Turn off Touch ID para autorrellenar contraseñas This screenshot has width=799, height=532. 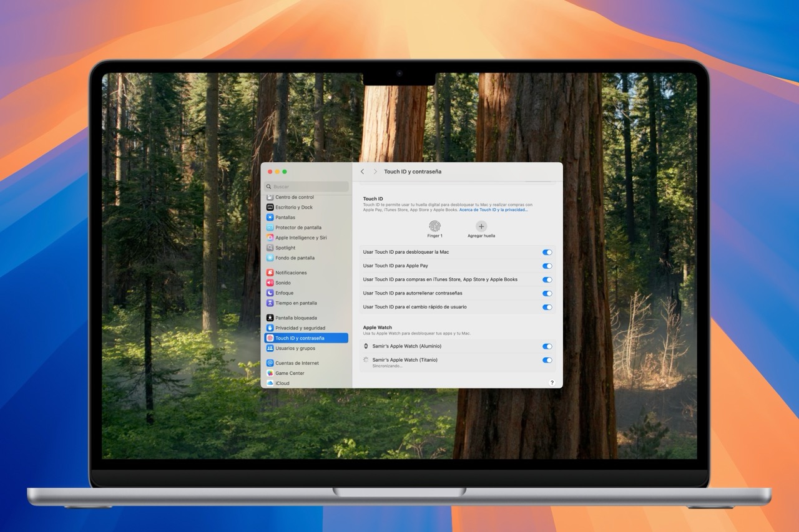point(547,293)
